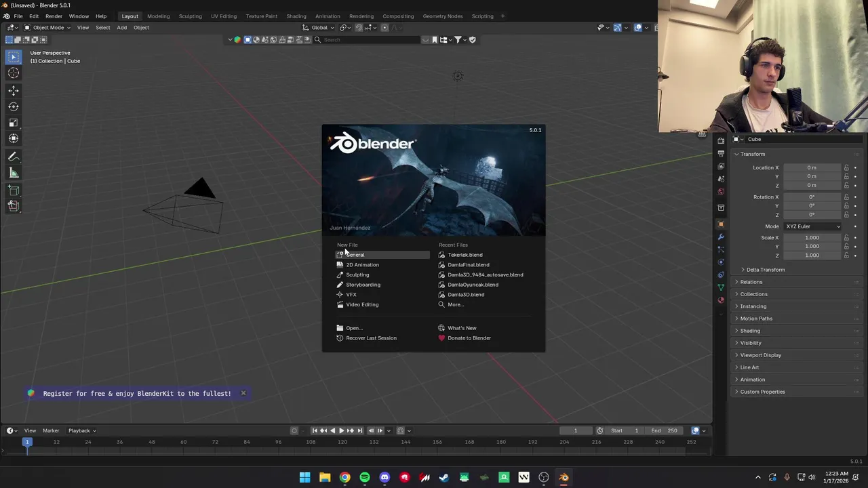Create a new General file
868x488 pixels.
(x=382, y=255)
